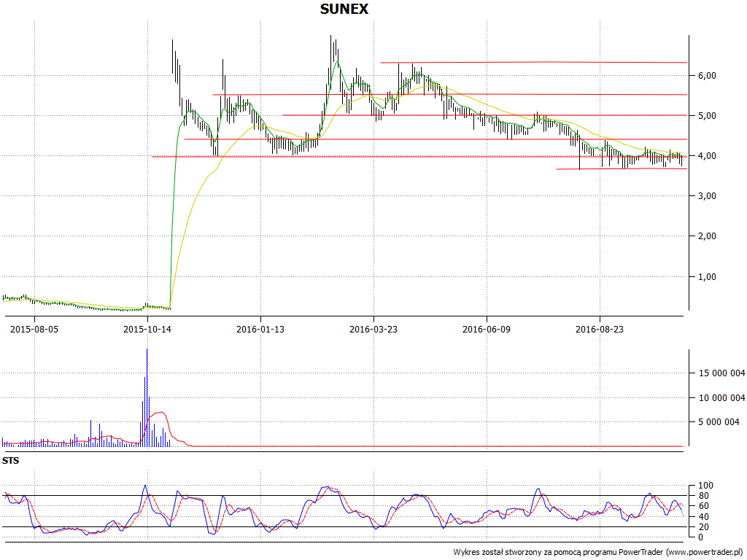
Task: Click the 6,00 price axis label
Action: [x=707, y=76]
